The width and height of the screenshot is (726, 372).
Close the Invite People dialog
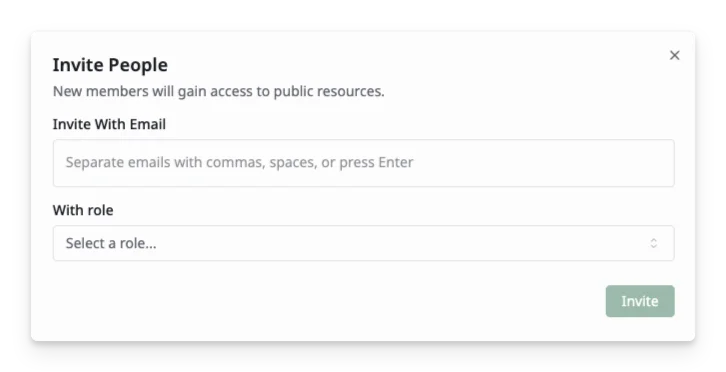675,56
